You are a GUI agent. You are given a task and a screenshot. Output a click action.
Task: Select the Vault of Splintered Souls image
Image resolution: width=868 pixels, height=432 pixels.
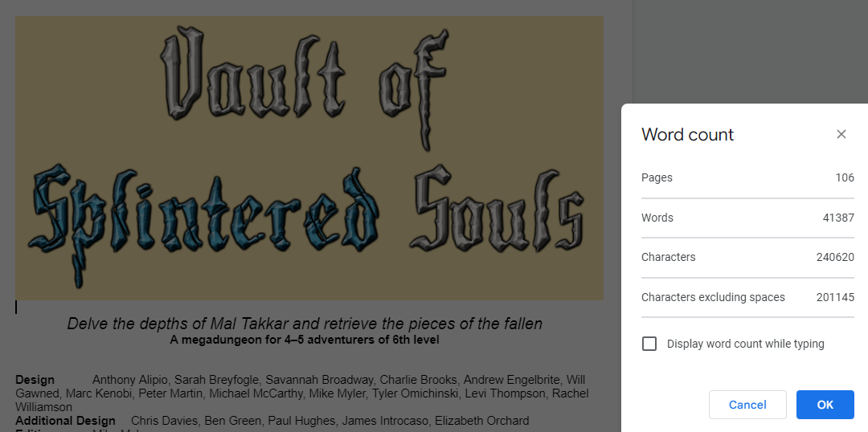pos(309,157)
